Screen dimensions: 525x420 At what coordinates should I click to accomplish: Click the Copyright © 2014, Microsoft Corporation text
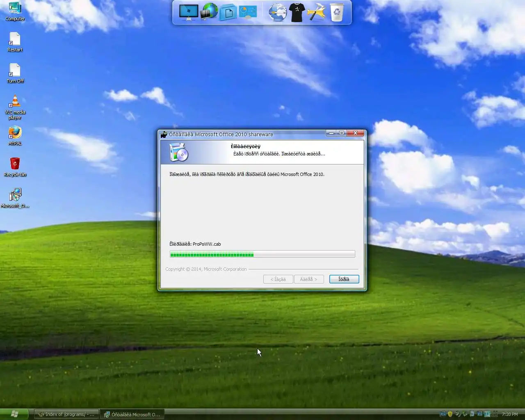point(206,269)
